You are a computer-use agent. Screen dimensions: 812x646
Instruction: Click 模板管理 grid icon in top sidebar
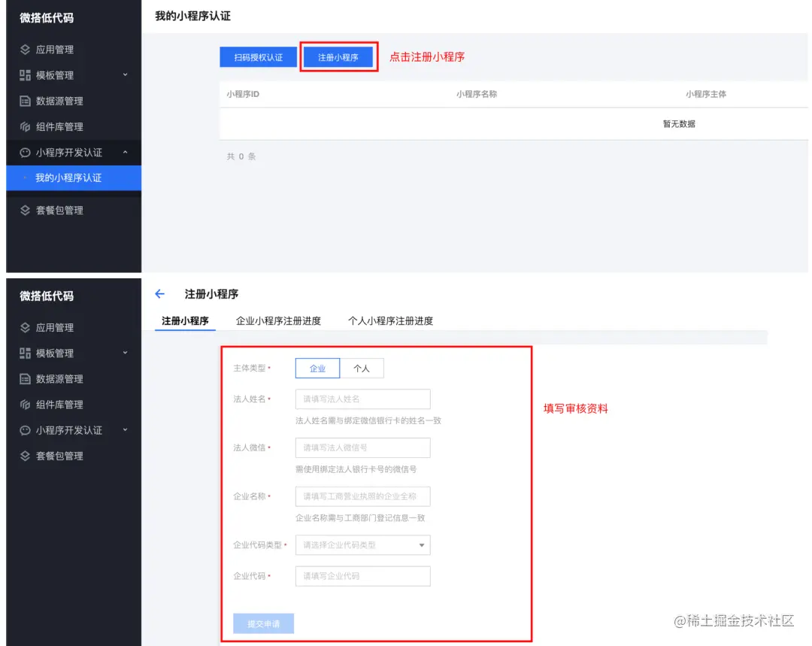pos(25,75)
